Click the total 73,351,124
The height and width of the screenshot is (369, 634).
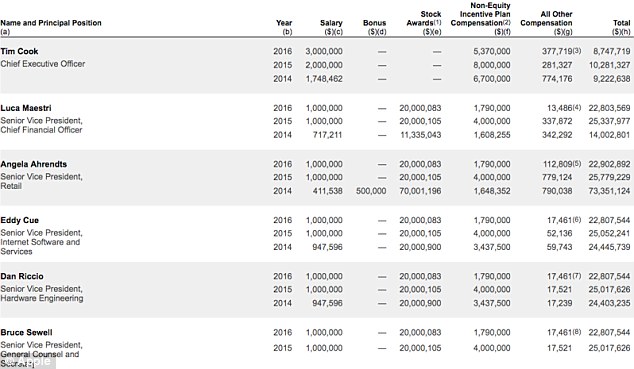tap(609, 191)
